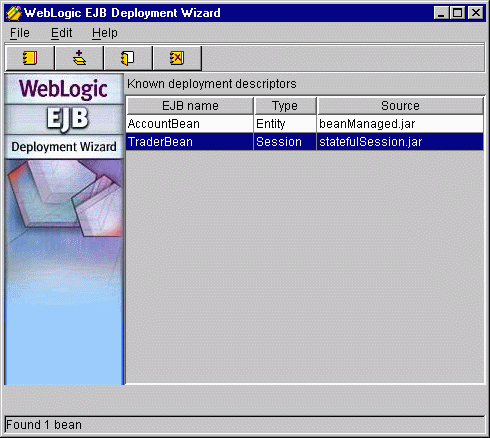Click the closed yellow notebook toolbar icon

coord(30,58)
